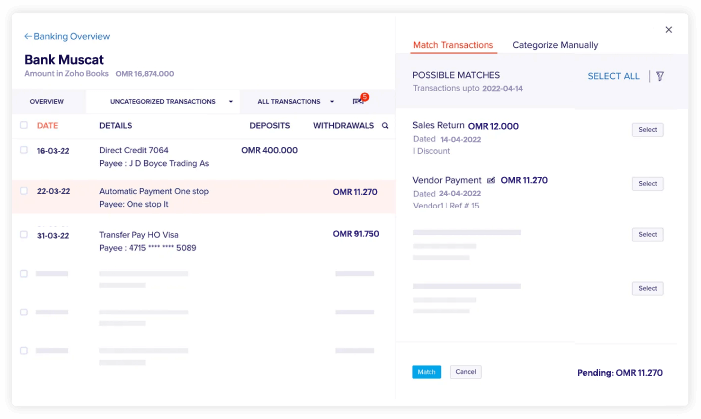Screen dimensions: 701x419
Task: Open the flagged transactions icon with badge
Action: (x=360, y=100)
